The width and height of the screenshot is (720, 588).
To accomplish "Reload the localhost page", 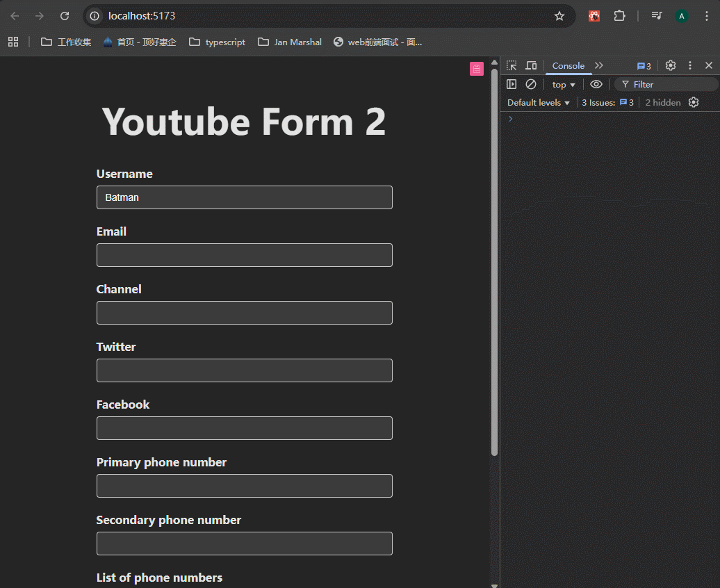I will (65, 16).
